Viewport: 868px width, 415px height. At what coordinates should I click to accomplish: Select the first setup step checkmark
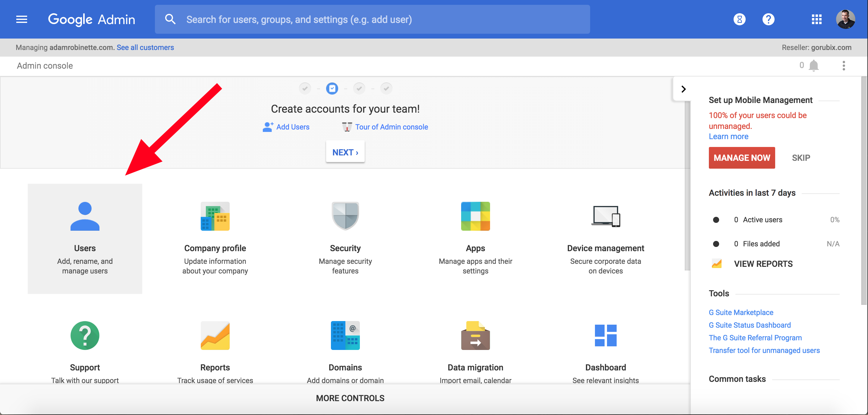(305, 89)
